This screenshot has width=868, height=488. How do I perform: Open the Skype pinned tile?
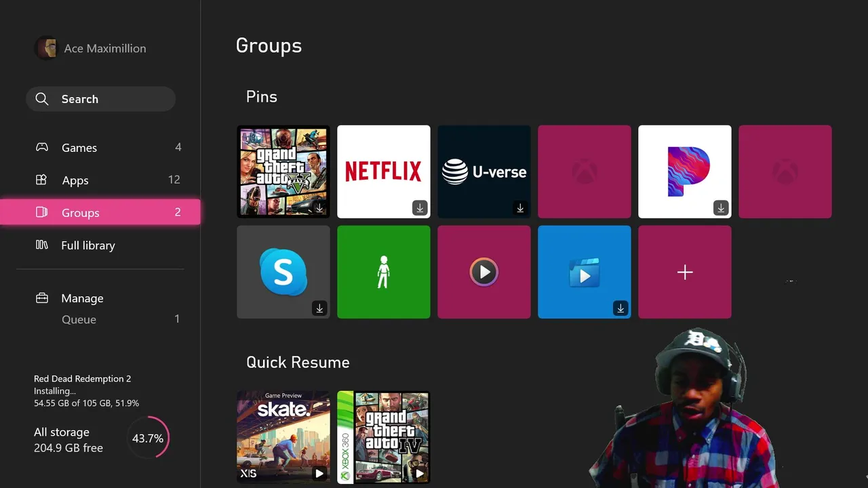(283, 272)
